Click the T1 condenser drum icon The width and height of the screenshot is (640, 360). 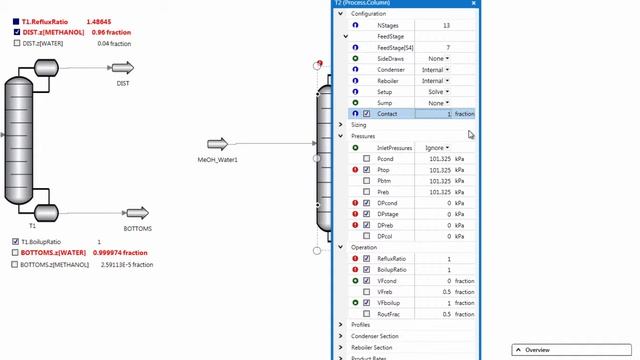click(x=46, y=68)
